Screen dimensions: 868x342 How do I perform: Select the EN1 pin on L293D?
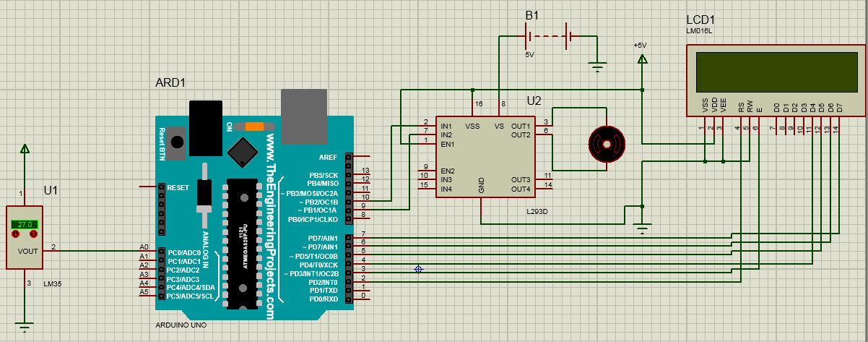[x=447, y=144]
